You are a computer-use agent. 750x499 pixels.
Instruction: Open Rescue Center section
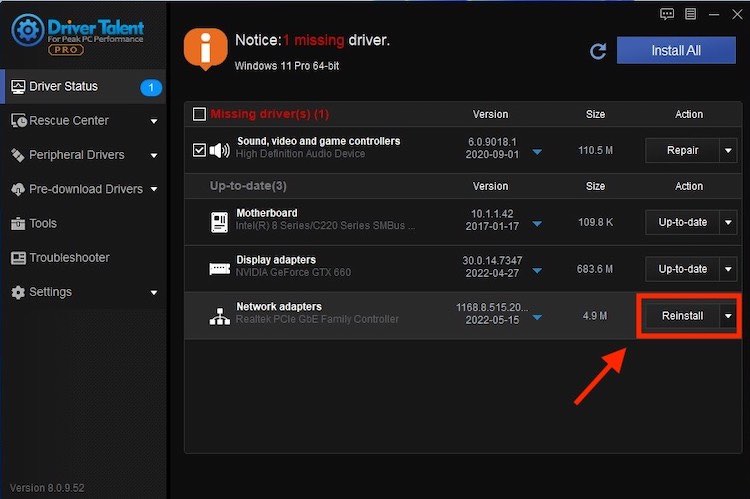click(x=83, y=121)
